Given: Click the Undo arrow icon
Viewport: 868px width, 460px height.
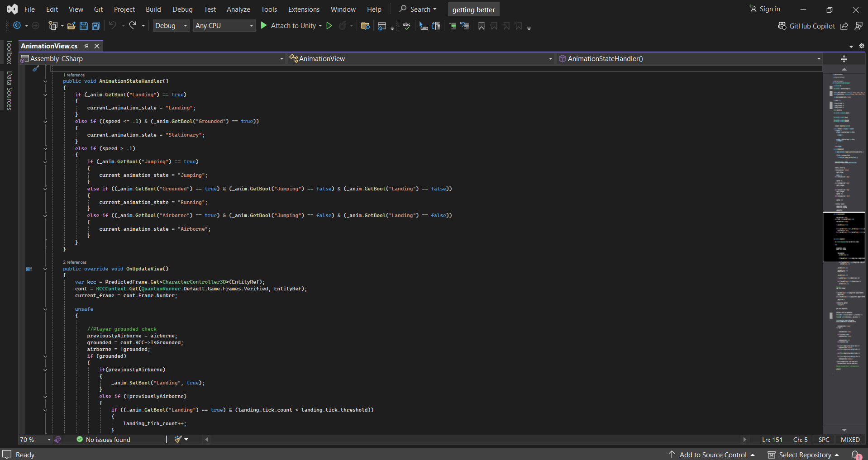Looking at the screenshot, I should coord(113,26).
